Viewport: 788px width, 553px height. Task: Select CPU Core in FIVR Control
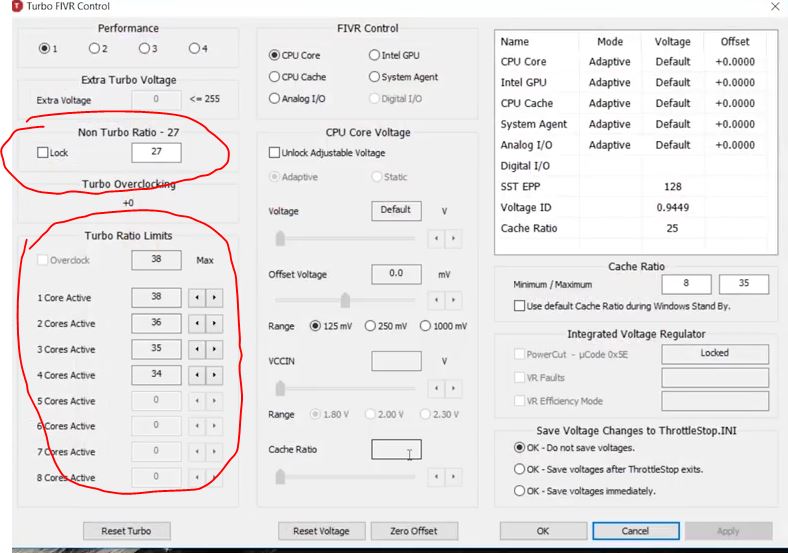(x=274, y=55)
